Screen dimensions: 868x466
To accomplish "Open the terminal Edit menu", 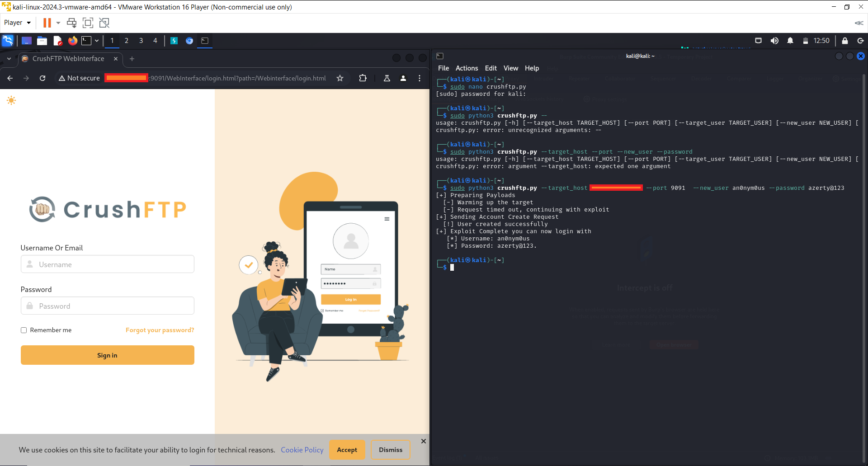I will (x=491, y=68).
